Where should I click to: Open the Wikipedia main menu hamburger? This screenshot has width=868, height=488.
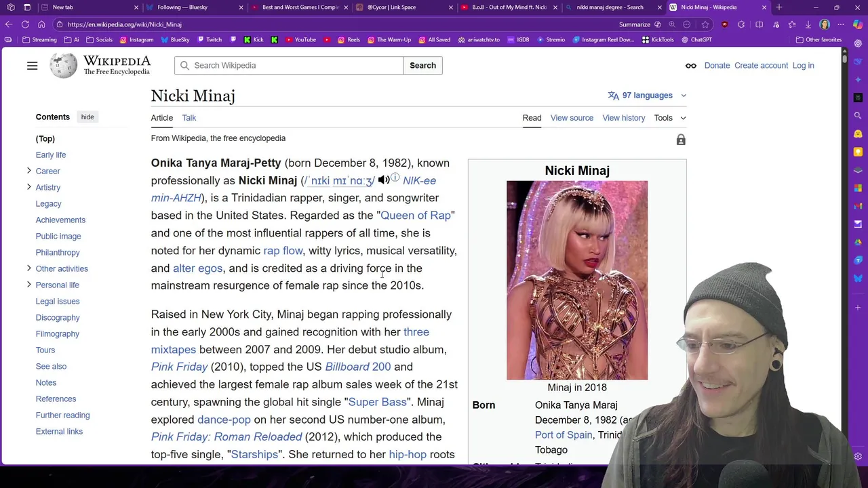[x=32, y=66]
